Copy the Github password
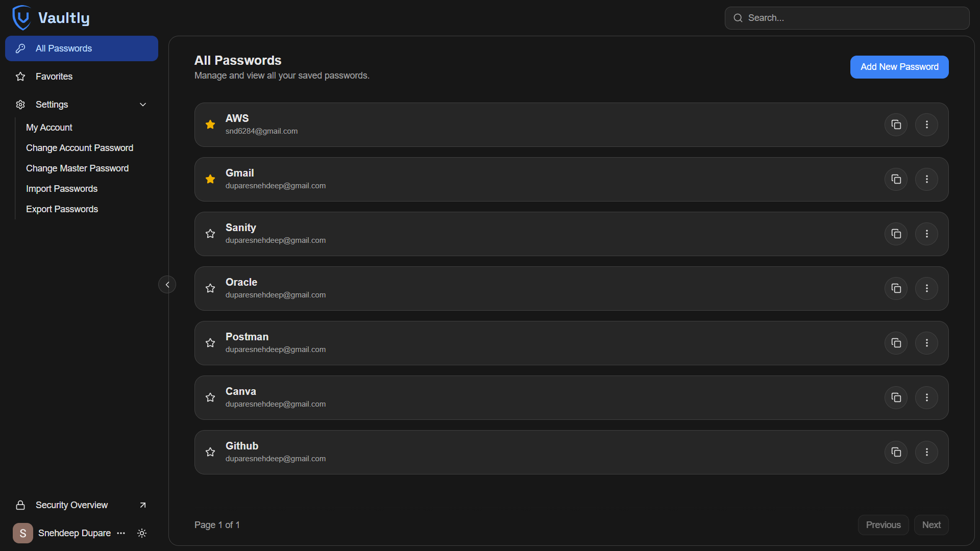The height and width of the screenshot is (551, 980). (x=896, y=452)
